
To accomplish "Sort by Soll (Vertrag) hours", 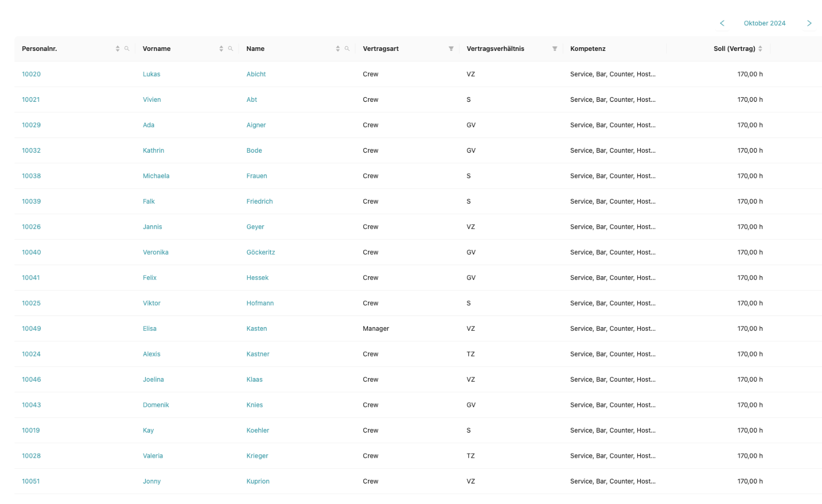I will [x=760, y=49].
